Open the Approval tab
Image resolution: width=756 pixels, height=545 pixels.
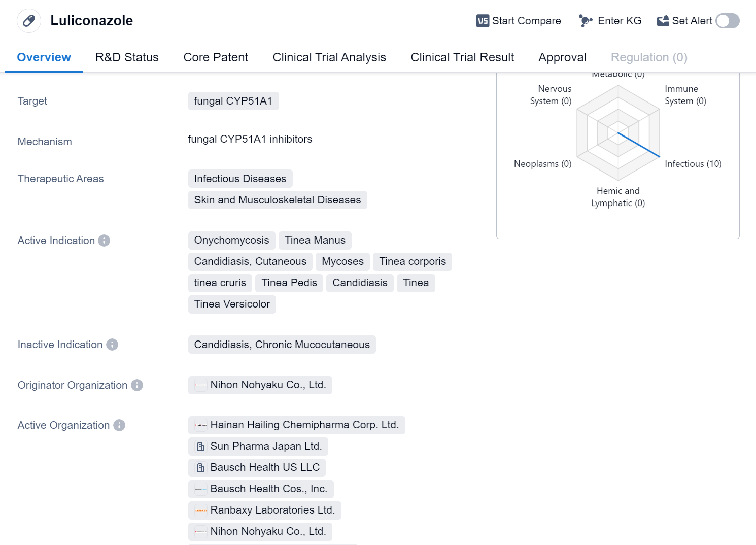coord(562,57)
